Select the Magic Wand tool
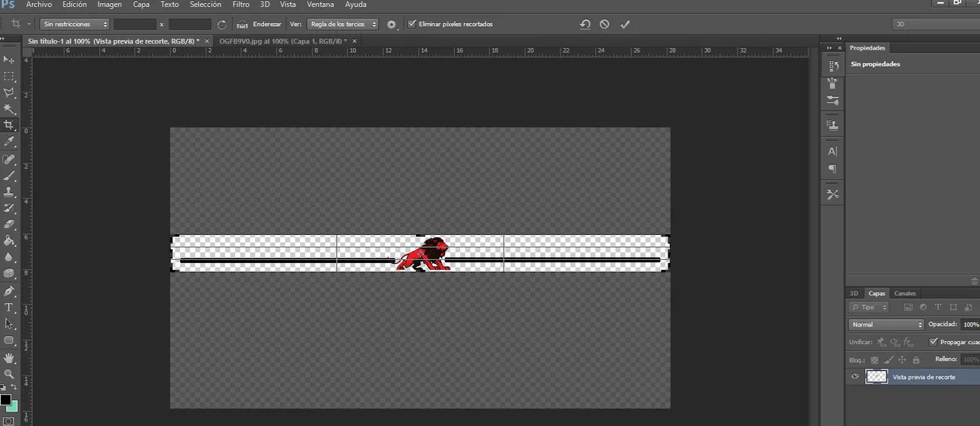 pos(9,109)
